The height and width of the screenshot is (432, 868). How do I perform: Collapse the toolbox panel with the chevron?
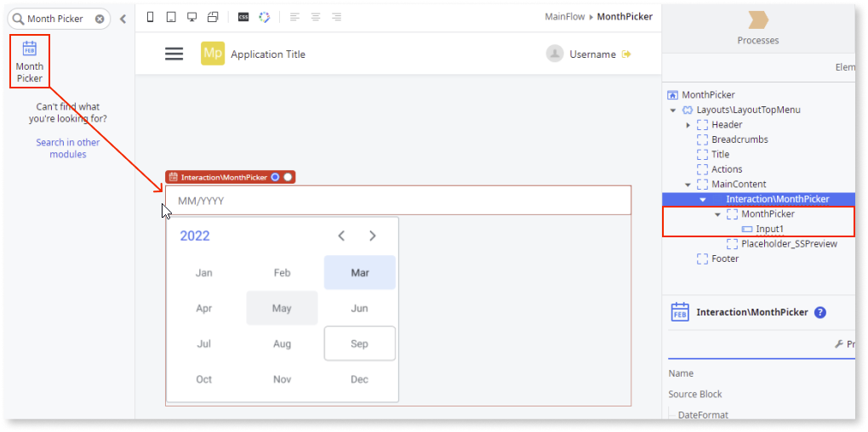(123, 19)
